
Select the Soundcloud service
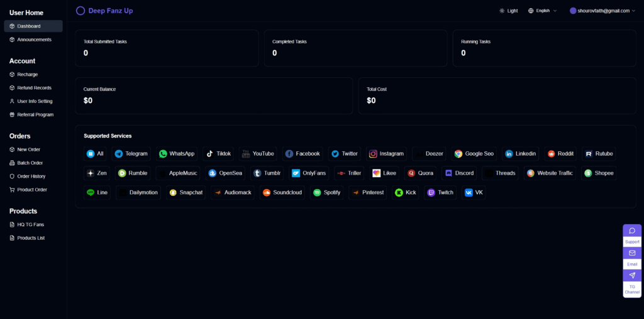(282, 192)
